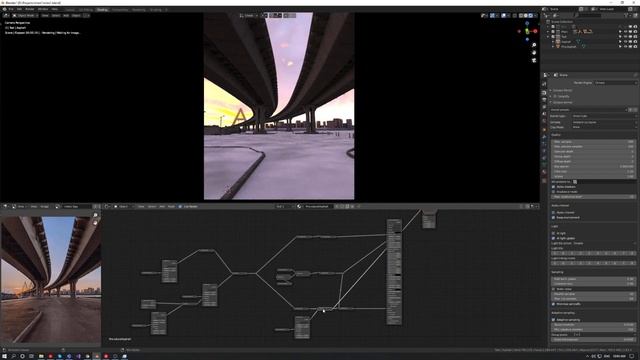Toggle AI light update checkbox

click(553, 238)
